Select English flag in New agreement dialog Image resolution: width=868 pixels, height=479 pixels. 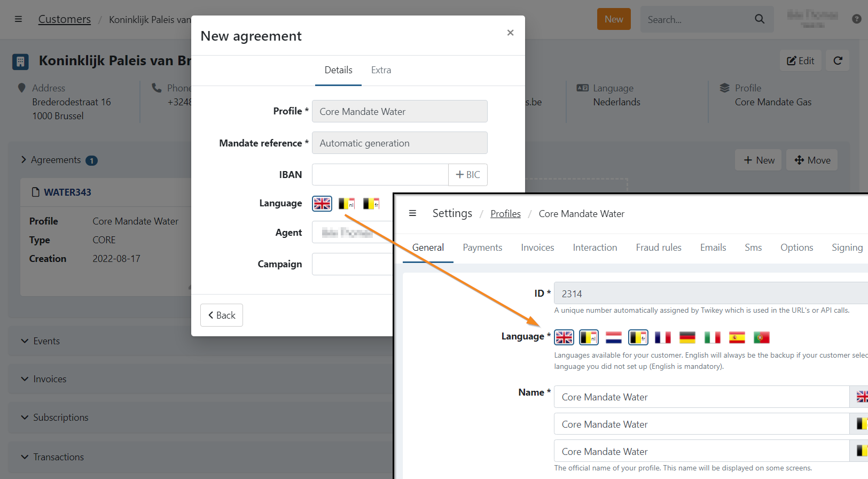[322, 204]
